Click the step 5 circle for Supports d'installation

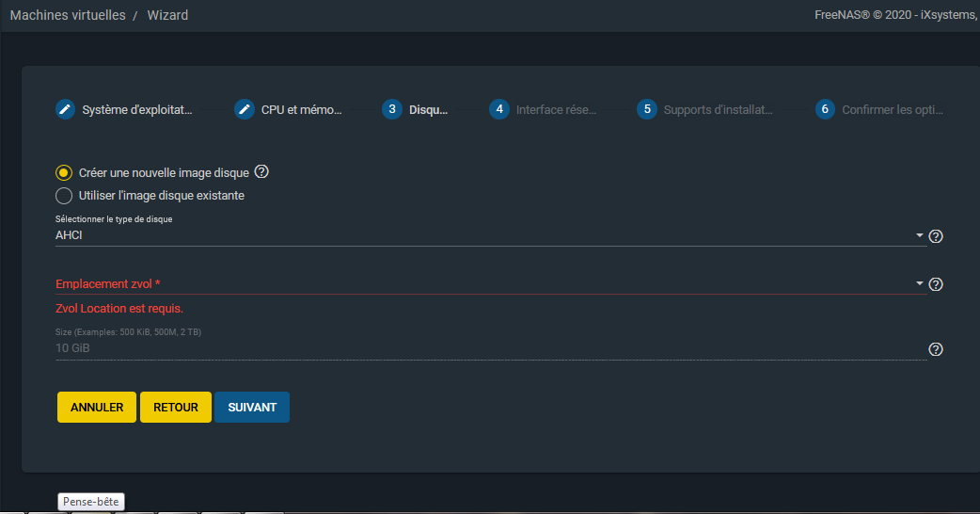click(x=646, y=109)
